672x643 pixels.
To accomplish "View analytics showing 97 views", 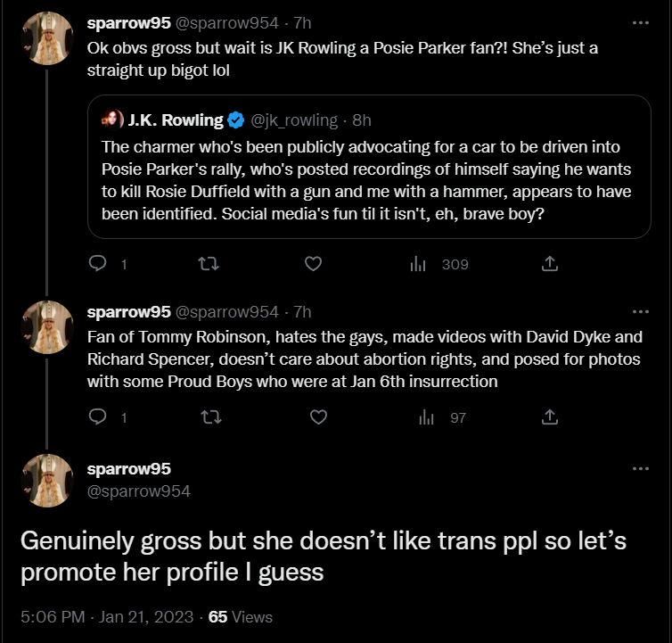I will [442, 417].
